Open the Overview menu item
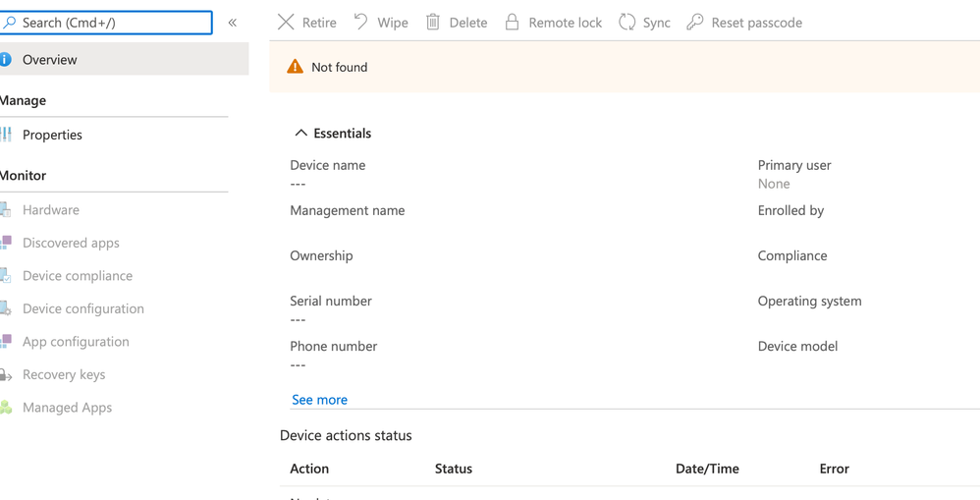The height and width of the screenshot is (500, 980). pyautogui.click(x=50, y=60)
